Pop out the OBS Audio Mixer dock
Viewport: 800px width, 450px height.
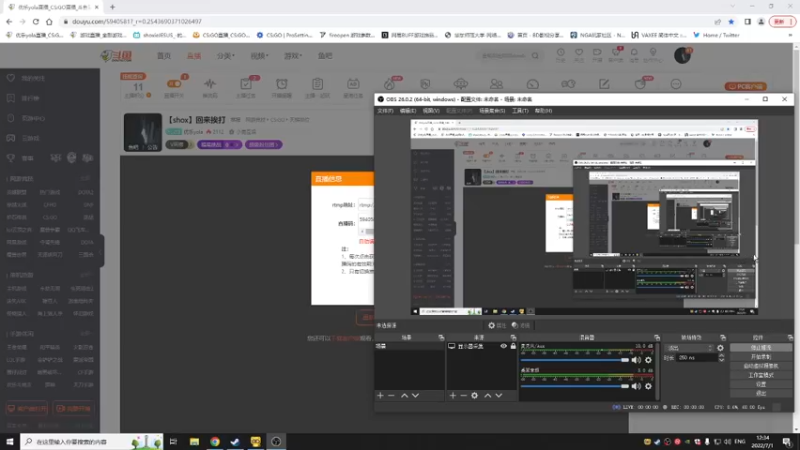(657, 338)
